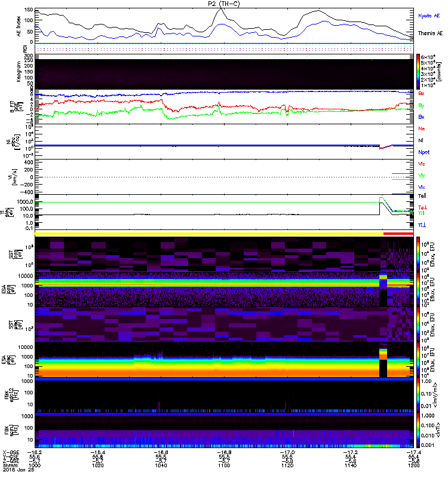The image size is (448, 478).
Task: Select the -17.4 X-GSE tick value
Action: click(413, 452)
